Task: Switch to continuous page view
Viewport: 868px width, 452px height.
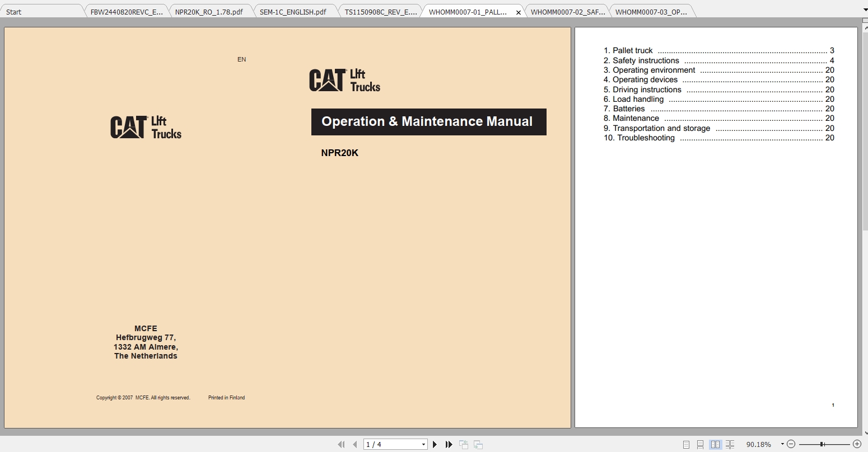Action: coord(701,445)
